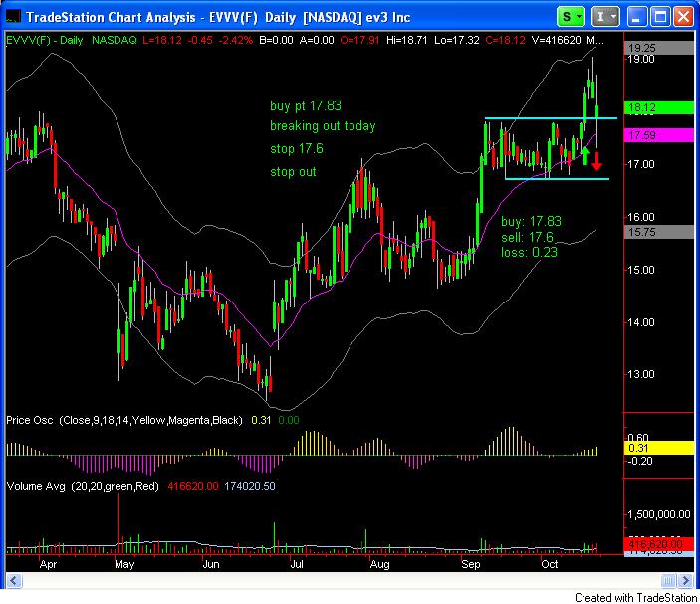Click the red 416,620.00 volume label
Screen dimensions: 700x604
tap(658, 544)
